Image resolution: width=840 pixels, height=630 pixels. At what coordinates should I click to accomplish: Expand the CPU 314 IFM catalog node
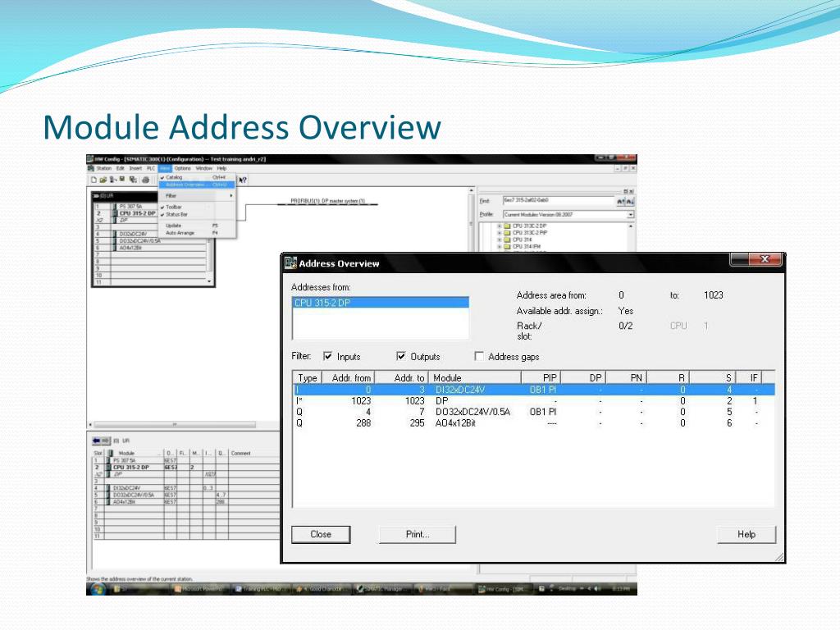pyautogui.click(x=500, y=246)
